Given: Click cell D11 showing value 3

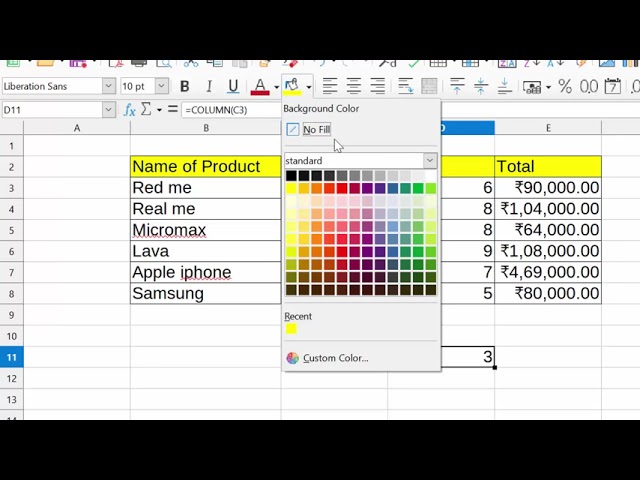Looking at the screenshot, I should [x=468, y=357].
